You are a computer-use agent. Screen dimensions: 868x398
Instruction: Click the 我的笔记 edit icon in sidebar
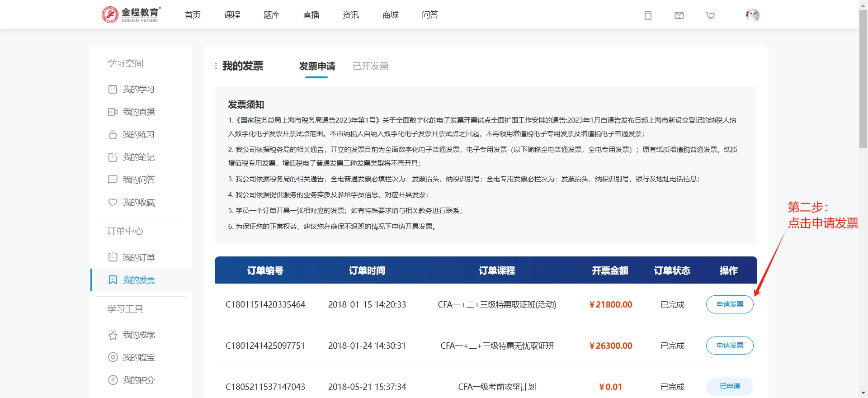[113, 157]
